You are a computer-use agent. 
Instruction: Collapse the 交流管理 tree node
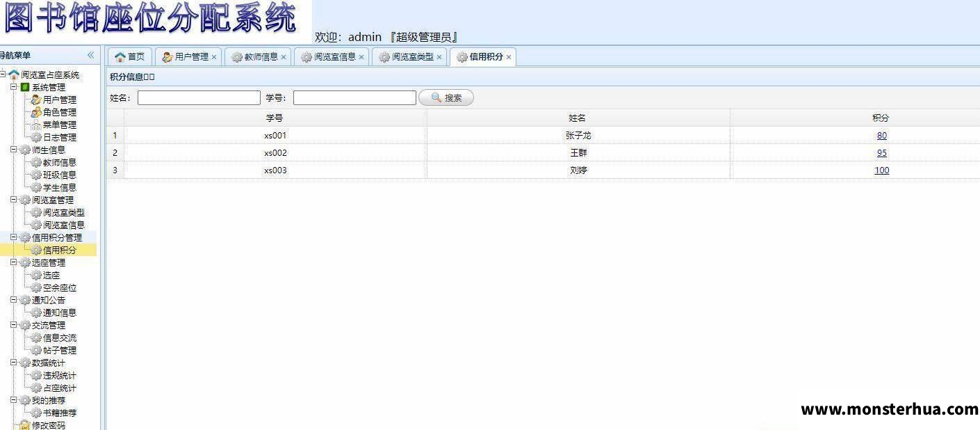[14, 324]
